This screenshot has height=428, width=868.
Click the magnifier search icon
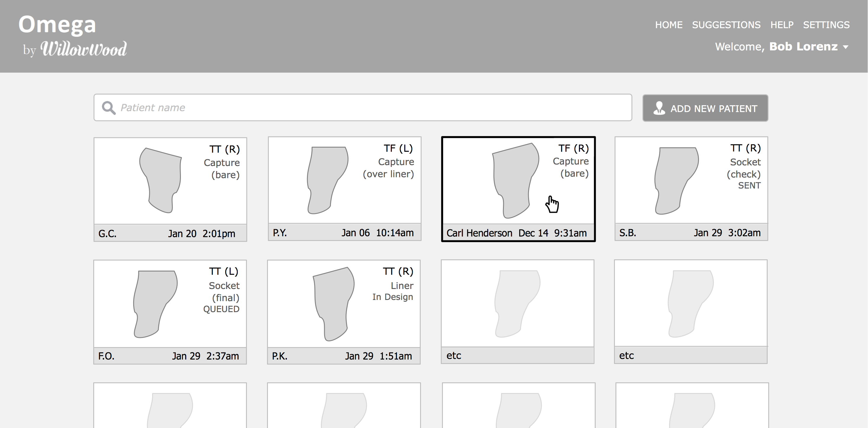(x=108, y=108)
